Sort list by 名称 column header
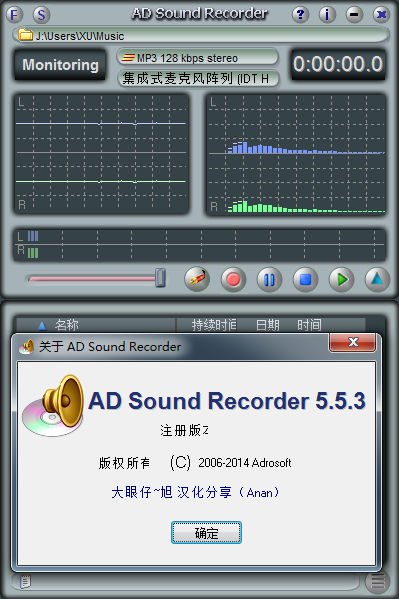The height and width of the screenshot is (599, 399). click(96, 325)
